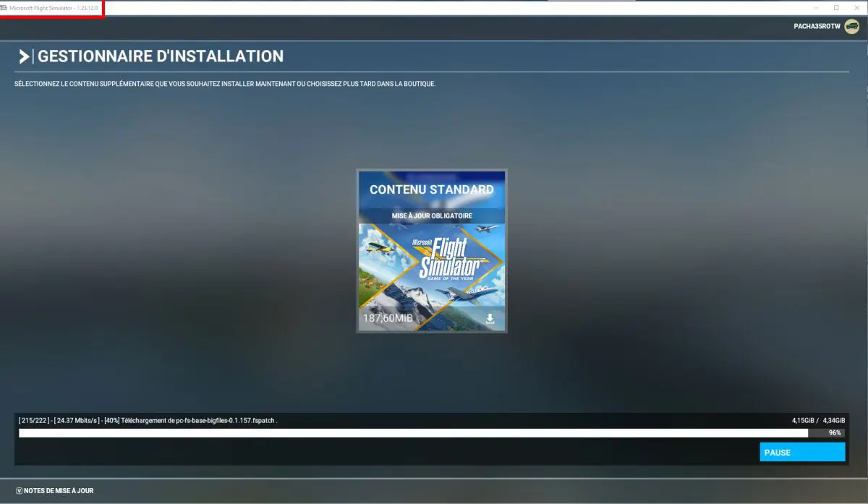Click the download icon on Contenu Standard card
Screen dimensions: 868x504
pyautogui.click(x=490, y=318)
